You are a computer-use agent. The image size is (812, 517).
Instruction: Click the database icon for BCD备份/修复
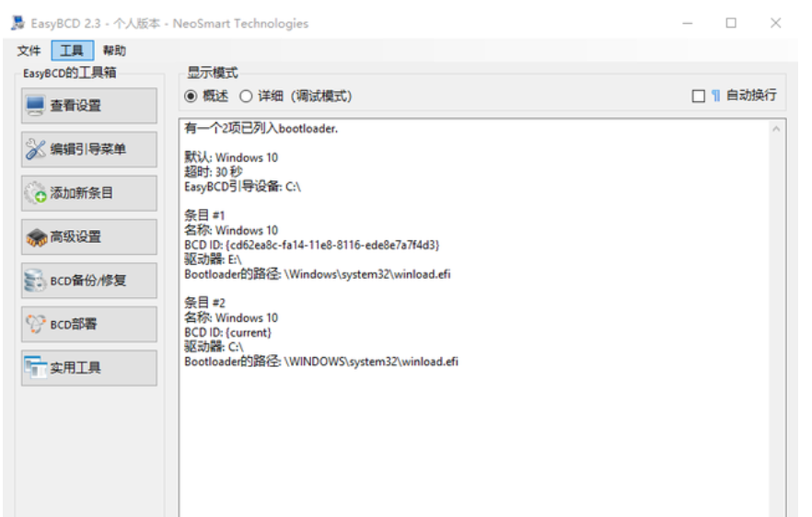36,281
